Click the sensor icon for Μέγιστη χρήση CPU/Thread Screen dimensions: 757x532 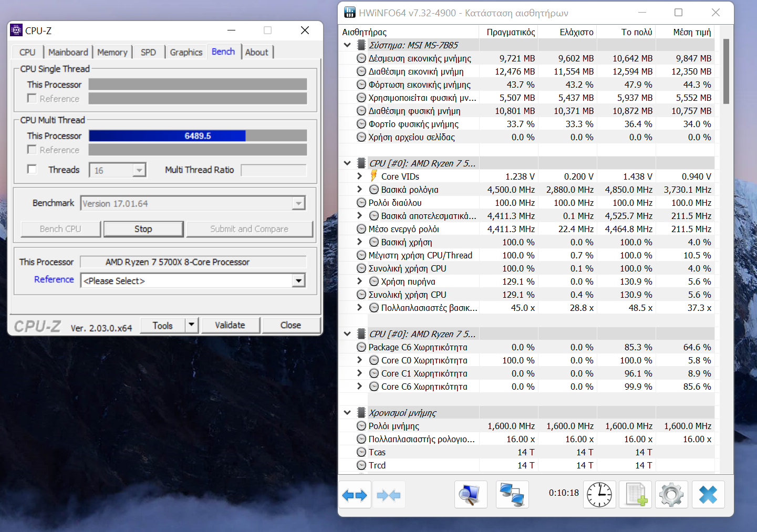pyautogui.click(x=361, y=255)
